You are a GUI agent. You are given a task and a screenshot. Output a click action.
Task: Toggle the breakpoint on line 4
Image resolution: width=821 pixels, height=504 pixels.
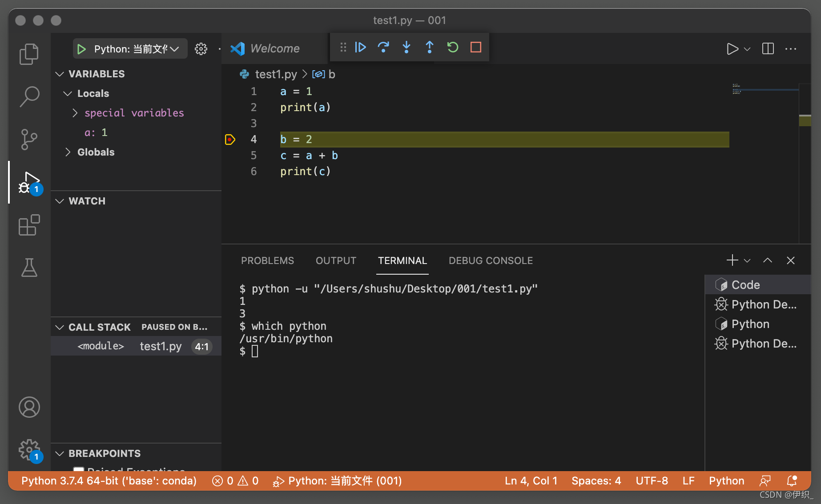(230, 140)
